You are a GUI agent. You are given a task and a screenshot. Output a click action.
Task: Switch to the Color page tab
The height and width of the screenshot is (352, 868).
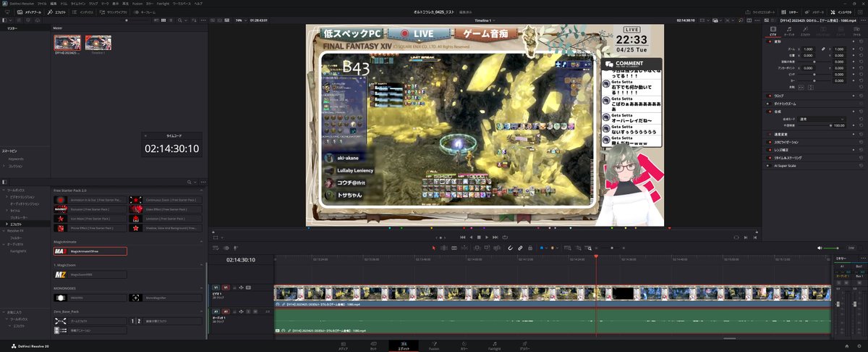pos(464,345)
